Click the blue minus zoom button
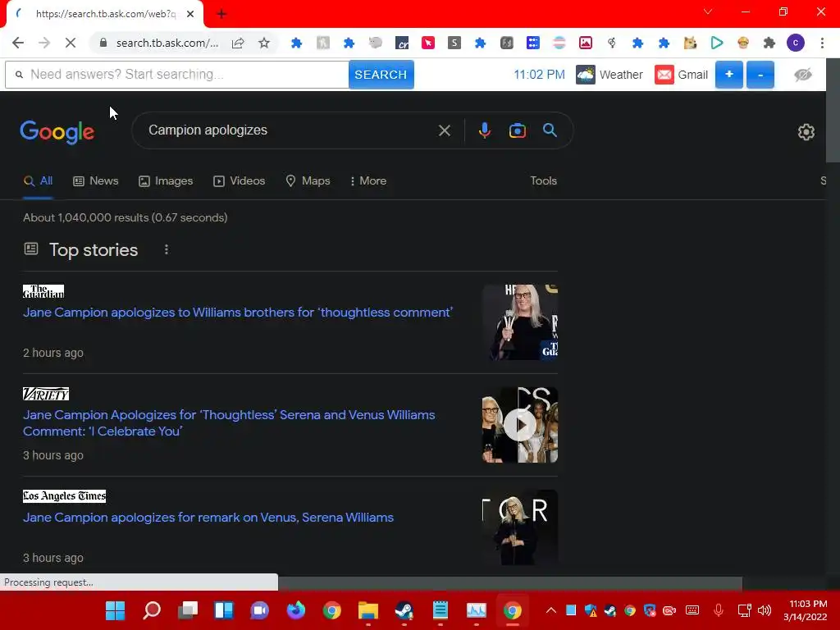 pos(760,75)
